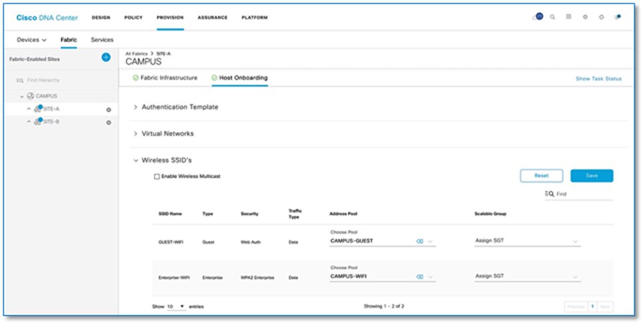This screenshot has width=644, height=325.
Task: Click the SITE-B site icon
Action: click(x=38, y=121)
